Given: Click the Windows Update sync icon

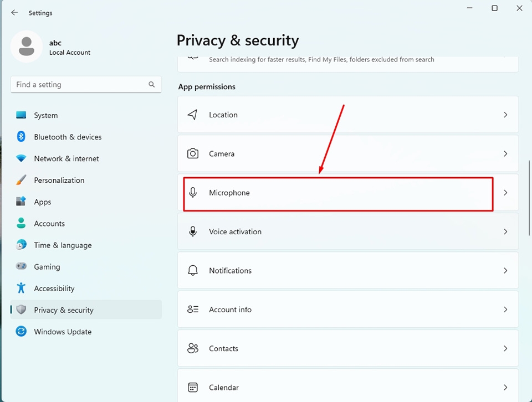Looking at the screenshot, I should [x=21, y=331].
